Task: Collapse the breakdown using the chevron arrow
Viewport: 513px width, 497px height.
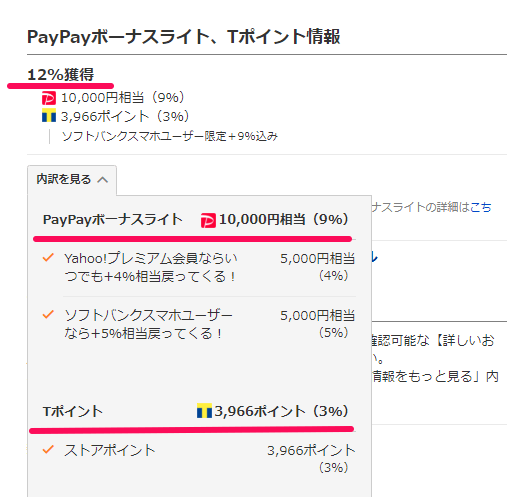Action: 103,180
